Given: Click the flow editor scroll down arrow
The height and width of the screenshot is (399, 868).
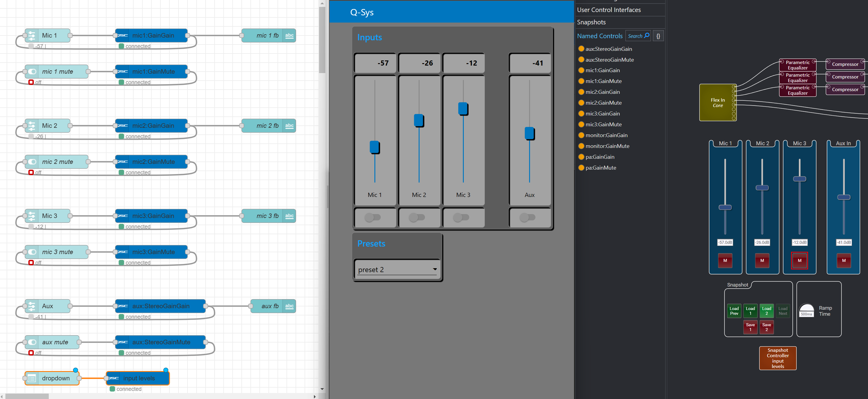Looking at the screenshot, I should coord(322,389).
